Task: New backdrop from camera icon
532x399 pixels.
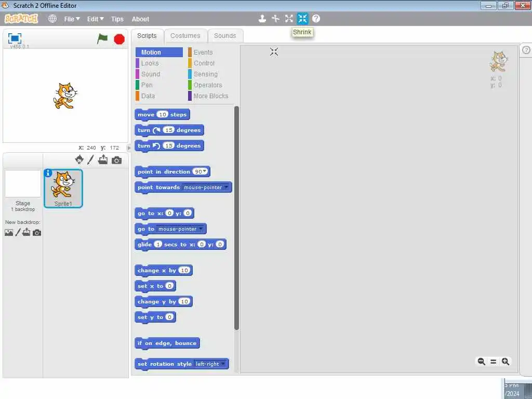Action: pos(37,233)
